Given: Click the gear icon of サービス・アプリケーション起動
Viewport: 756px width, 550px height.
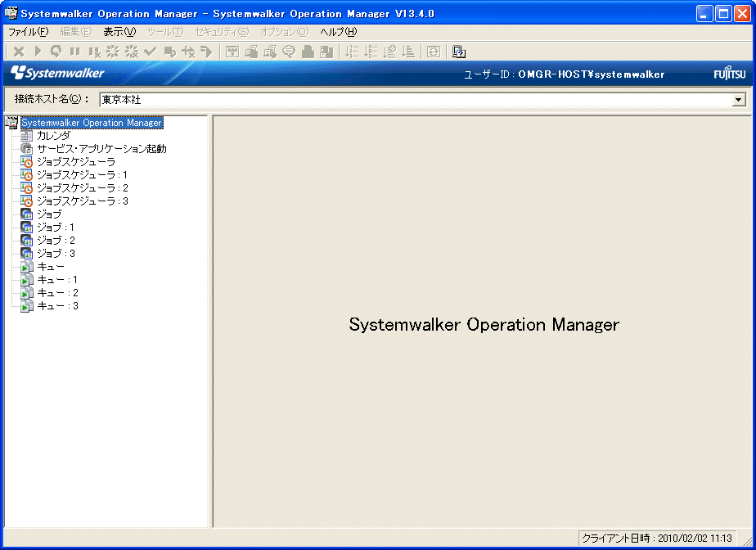Looking at the screenshot, I should tap(26, 149).
